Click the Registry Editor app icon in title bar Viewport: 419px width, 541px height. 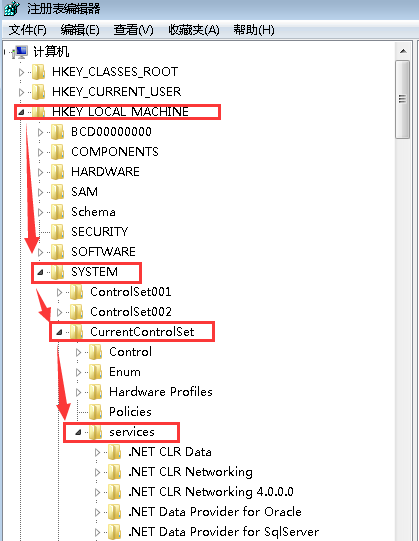coord(11,8)
